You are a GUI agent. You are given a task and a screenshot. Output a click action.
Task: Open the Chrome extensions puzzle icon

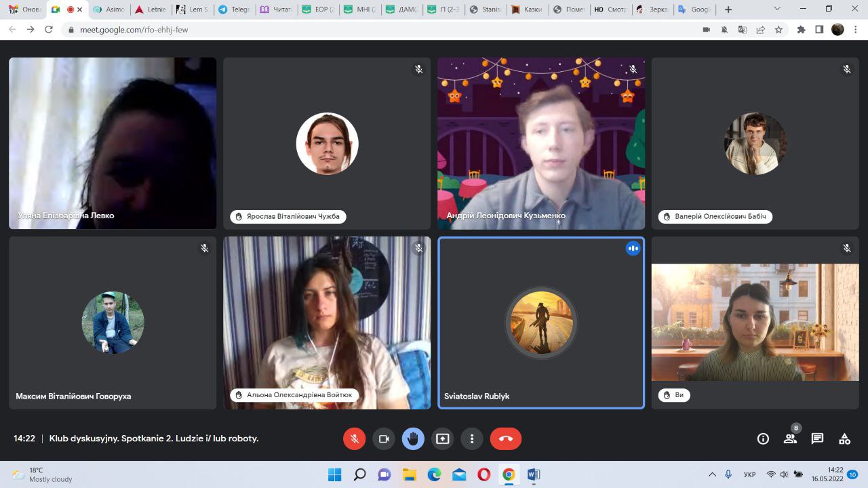point(801,30)
